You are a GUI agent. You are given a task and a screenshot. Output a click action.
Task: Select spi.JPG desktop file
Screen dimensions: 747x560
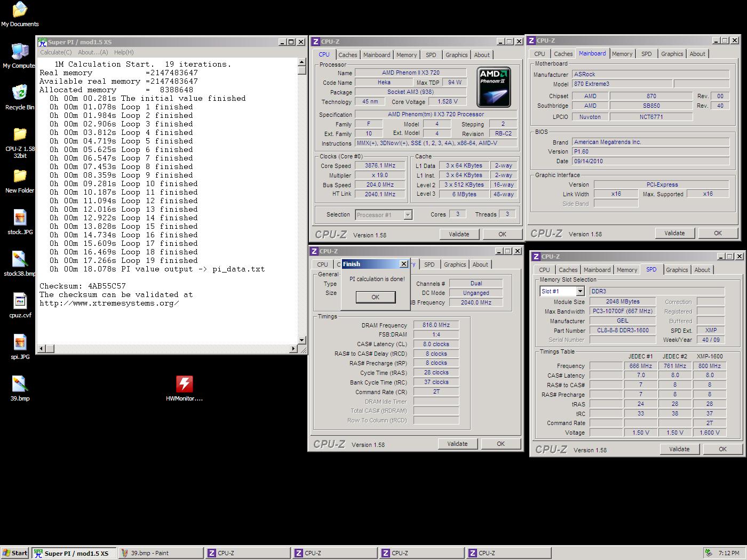(20, 347)
